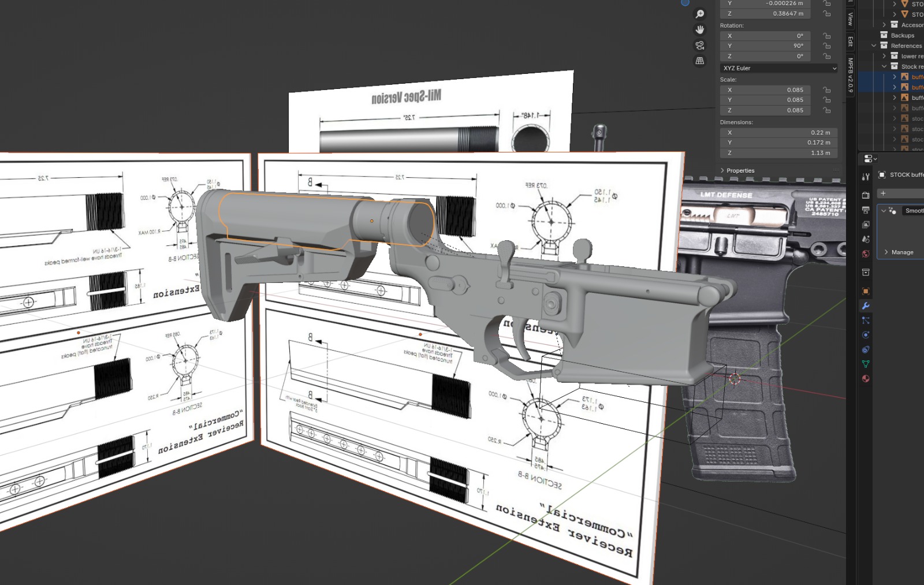Toggle lock for Scale Z
Screen dimensions: 924x585
click(827, 110)
